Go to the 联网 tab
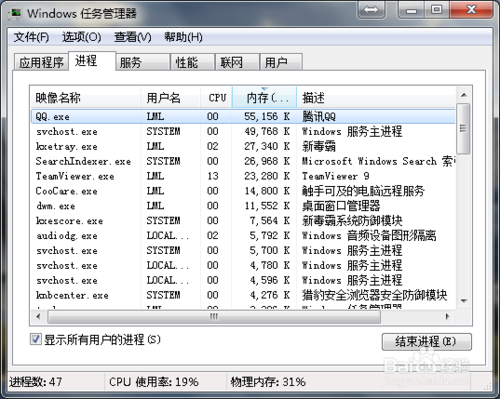 click(x=237, y=62)
